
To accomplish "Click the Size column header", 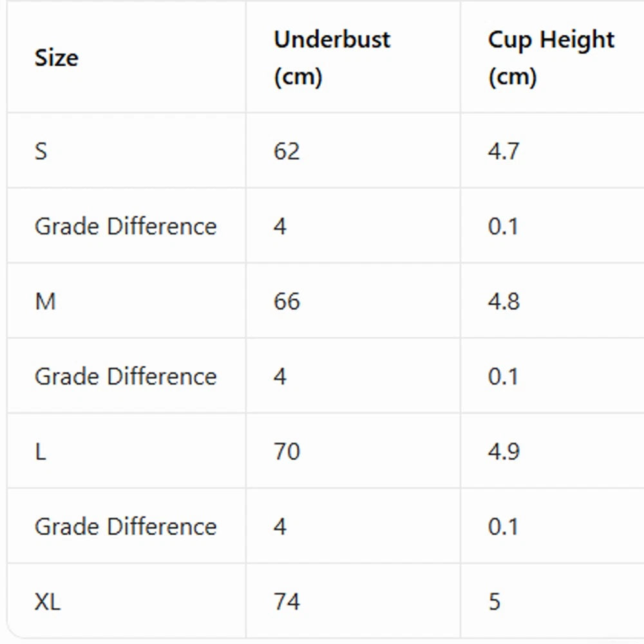I will pos(57,57).
